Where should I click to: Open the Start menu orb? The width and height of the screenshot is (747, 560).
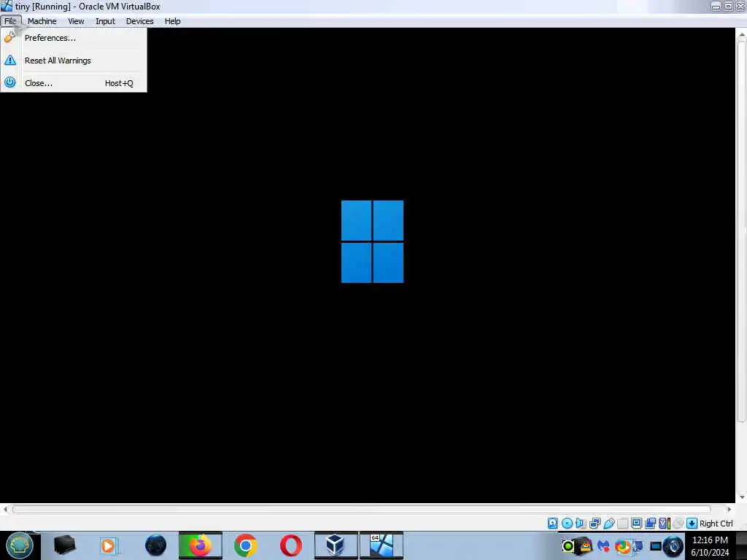pyautogui.click(x=20, y=545)
